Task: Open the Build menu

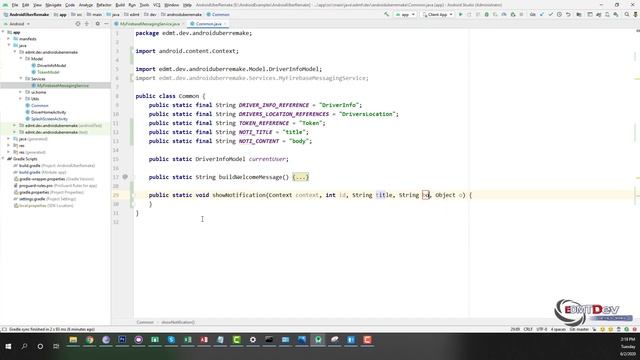Action: [x=120, y=5]
